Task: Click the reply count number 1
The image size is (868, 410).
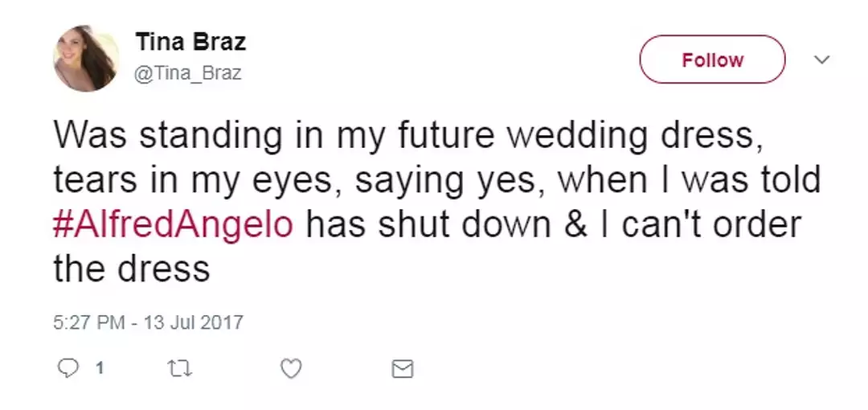Action: pyautogui.click(x=100, y=369)
